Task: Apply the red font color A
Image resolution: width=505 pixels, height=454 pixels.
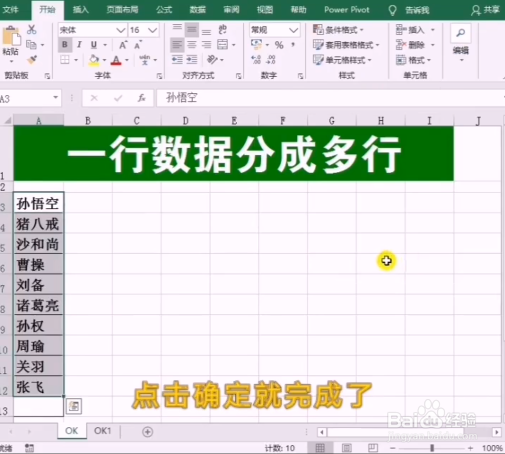Action: (116, 60)
